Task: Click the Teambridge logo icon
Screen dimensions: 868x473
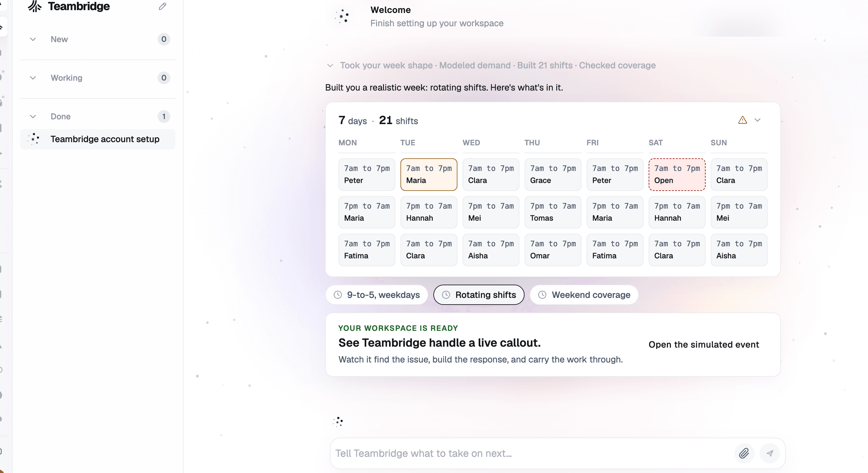Action: click(35, 6)
